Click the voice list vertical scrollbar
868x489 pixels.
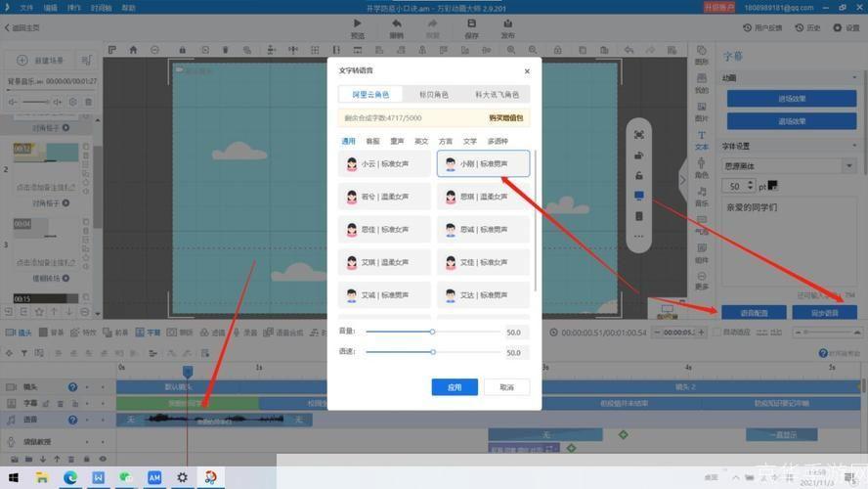pos(536,222)
